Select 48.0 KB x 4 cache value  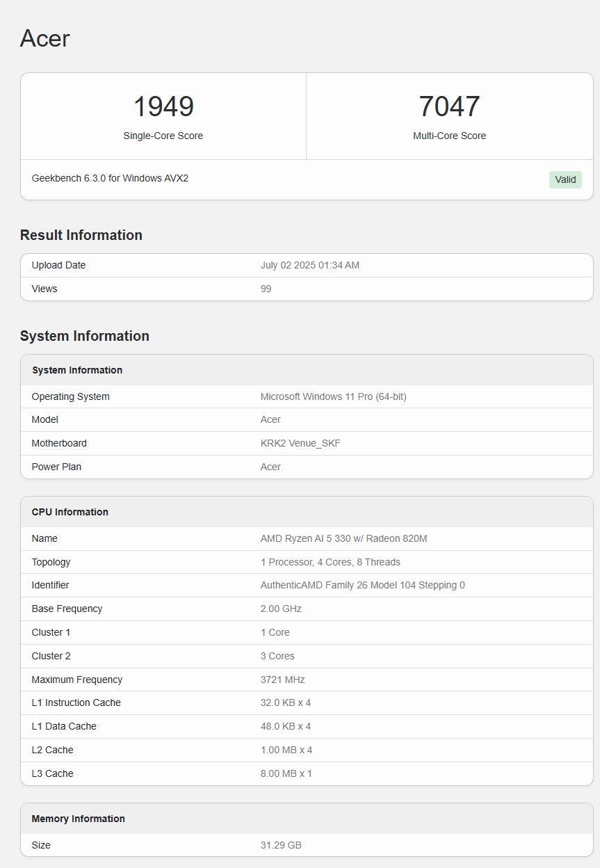coord(286,726)
